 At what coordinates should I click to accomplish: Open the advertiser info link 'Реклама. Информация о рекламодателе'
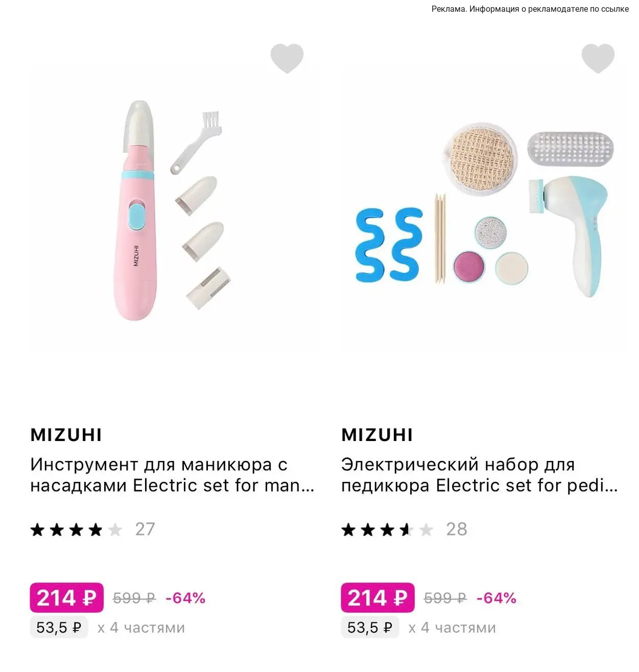[x=530, y=9]
